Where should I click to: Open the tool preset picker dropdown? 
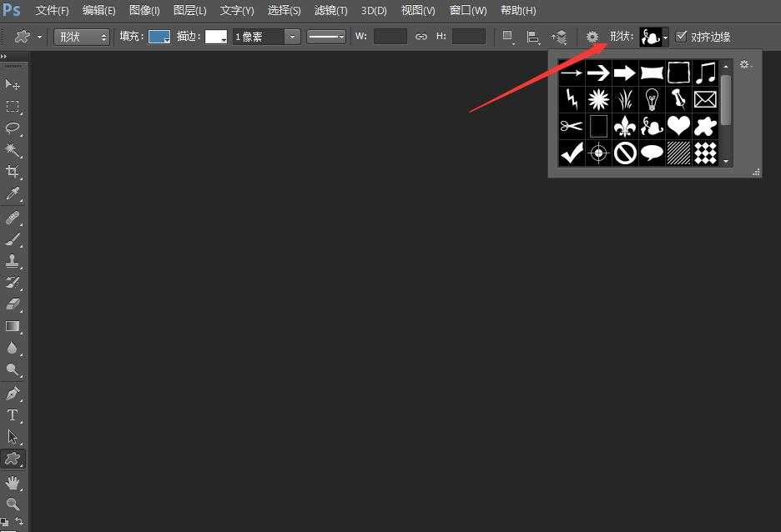coord(40,37)
